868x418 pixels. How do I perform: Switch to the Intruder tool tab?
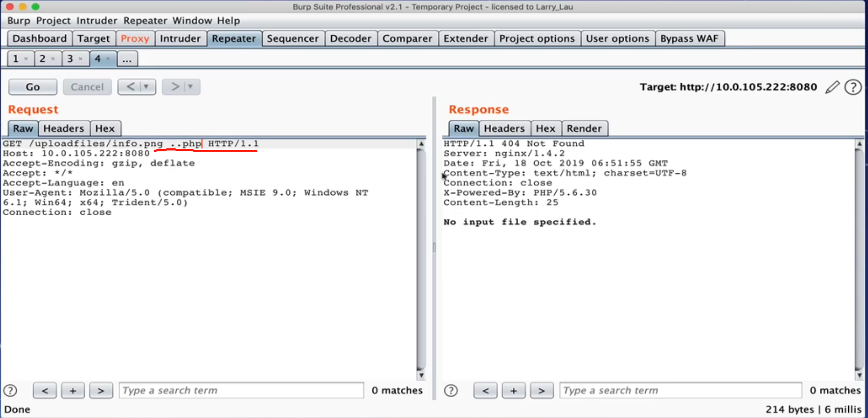point(180,39)
